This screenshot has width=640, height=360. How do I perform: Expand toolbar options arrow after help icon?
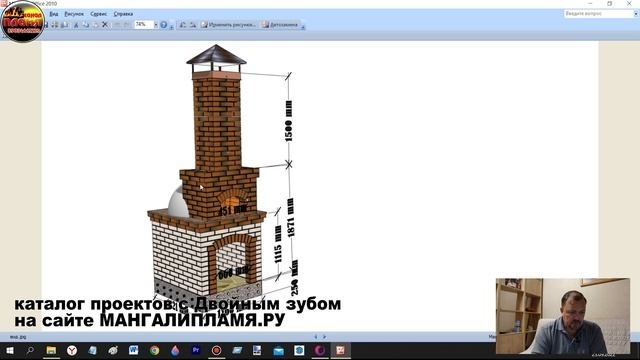point(171,27)
